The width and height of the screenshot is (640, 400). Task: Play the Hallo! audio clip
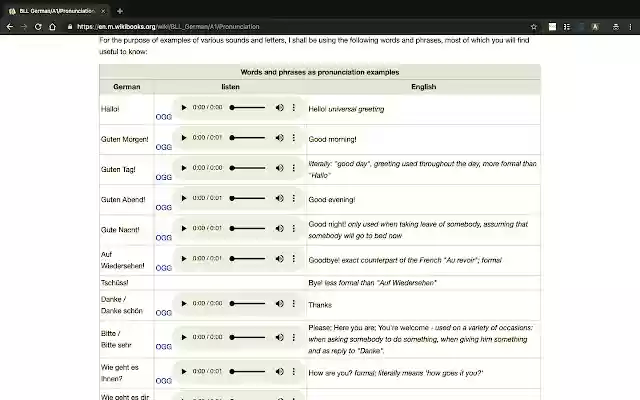pyautogui.click(x=184, y=107)
